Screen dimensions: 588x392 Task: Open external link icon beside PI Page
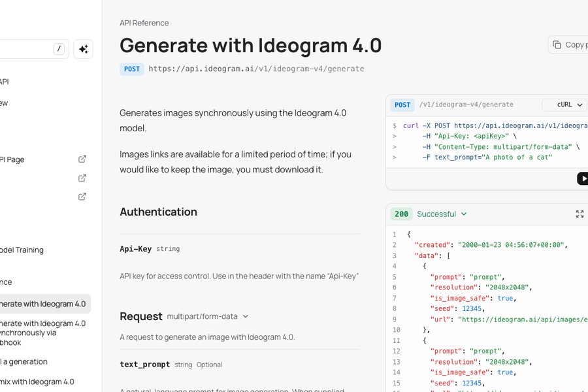[82, 159]
